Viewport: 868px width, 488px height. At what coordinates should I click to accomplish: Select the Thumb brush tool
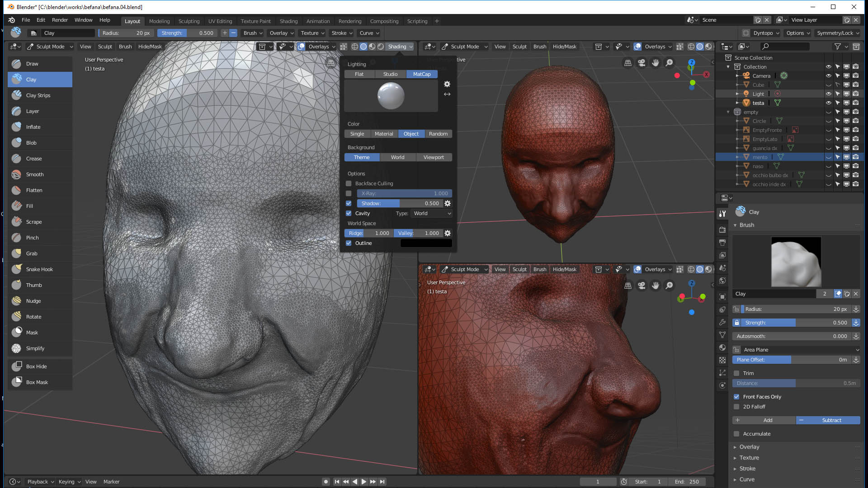coord(40,285)
